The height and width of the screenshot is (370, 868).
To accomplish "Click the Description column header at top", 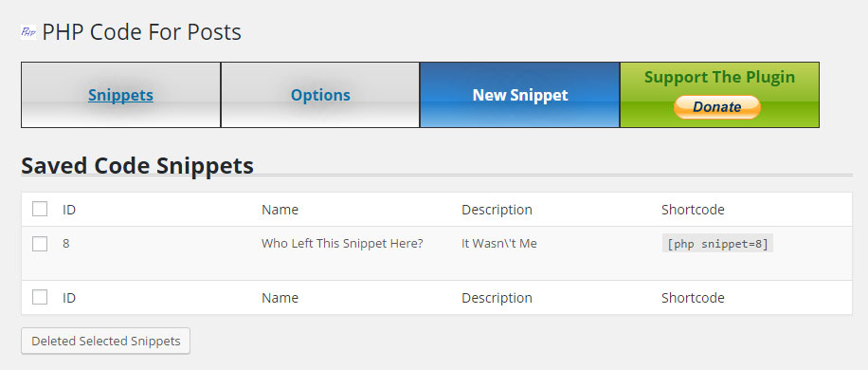I will [497, 210].
